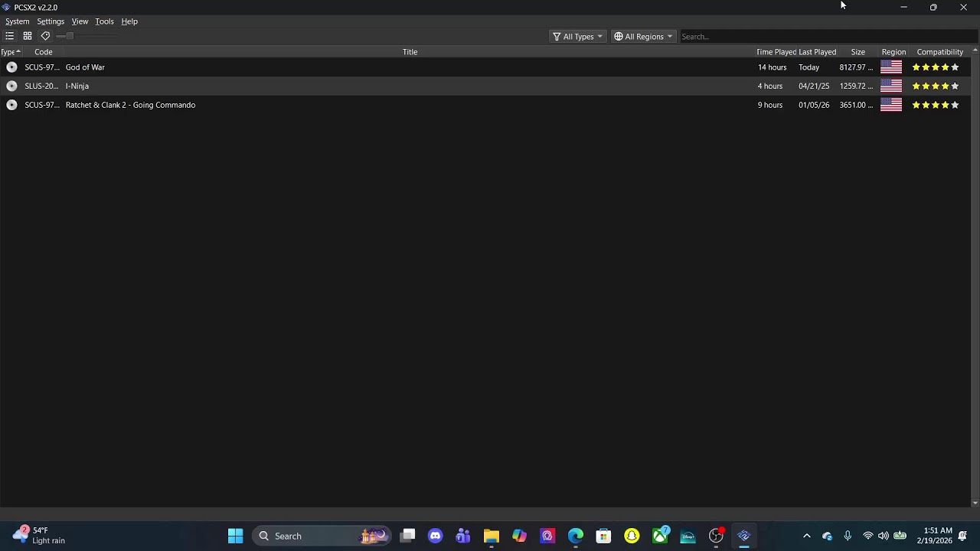Click the 14 hours time played cell
This screenshot has width=980, height=551.
[772, 67]
